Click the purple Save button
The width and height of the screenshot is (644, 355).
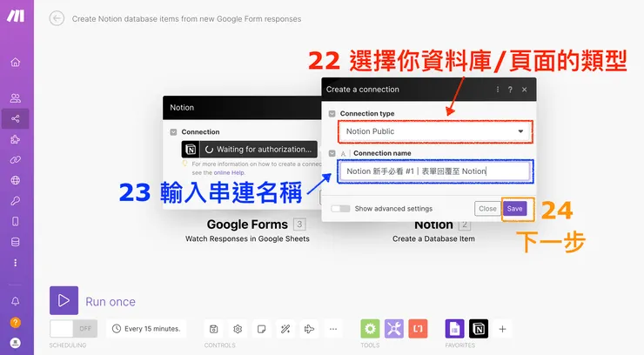click(514, 209)
